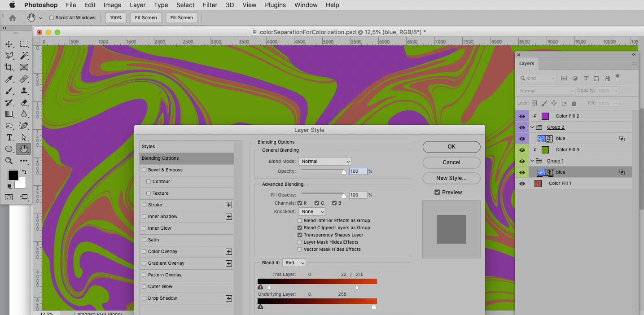
Task: Click the New Style button
Action: point(451,178)
